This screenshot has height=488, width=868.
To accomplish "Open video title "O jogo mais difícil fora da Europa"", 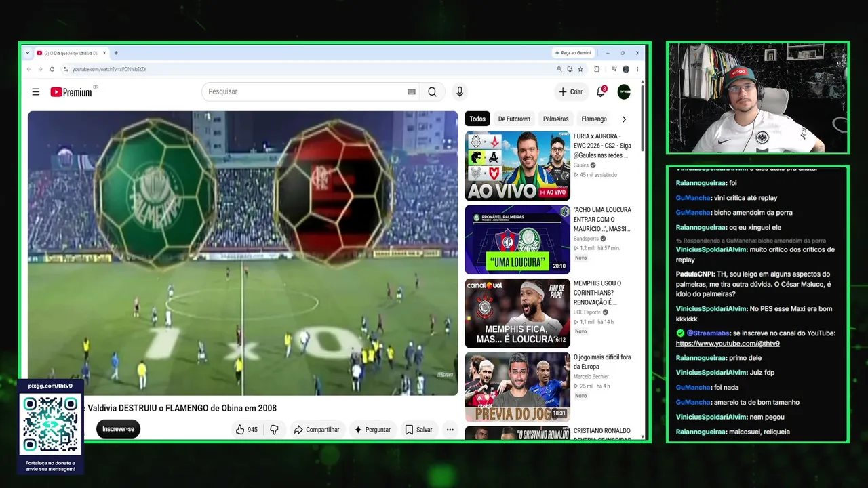I will click(602, 362).
